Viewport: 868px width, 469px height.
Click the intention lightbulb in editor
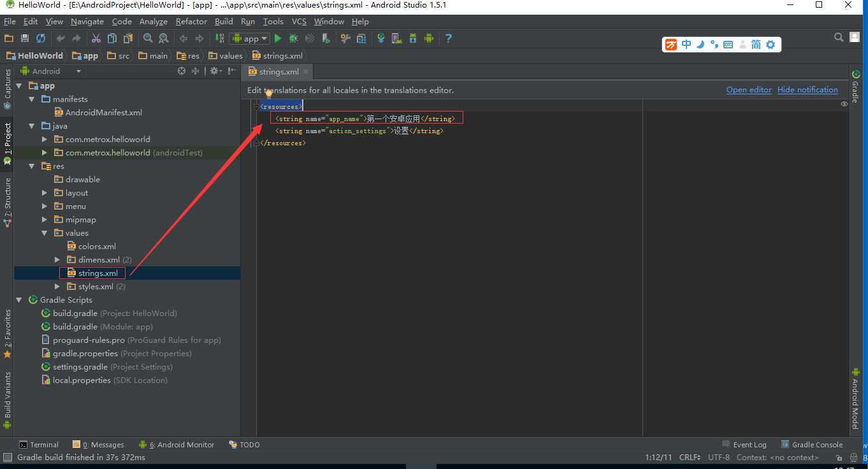click(269, 94)
